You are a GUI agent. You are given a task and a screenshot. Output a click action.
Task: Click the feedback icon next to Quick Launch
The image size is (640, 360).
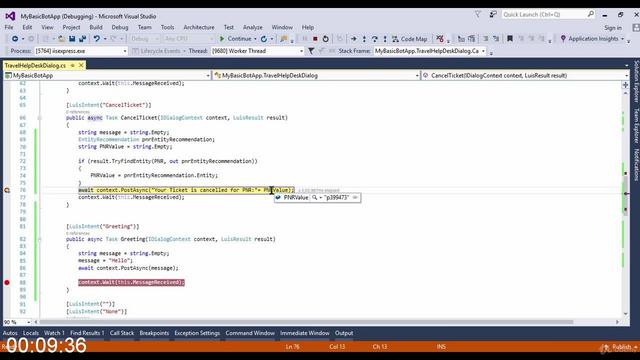coord(493,14)
